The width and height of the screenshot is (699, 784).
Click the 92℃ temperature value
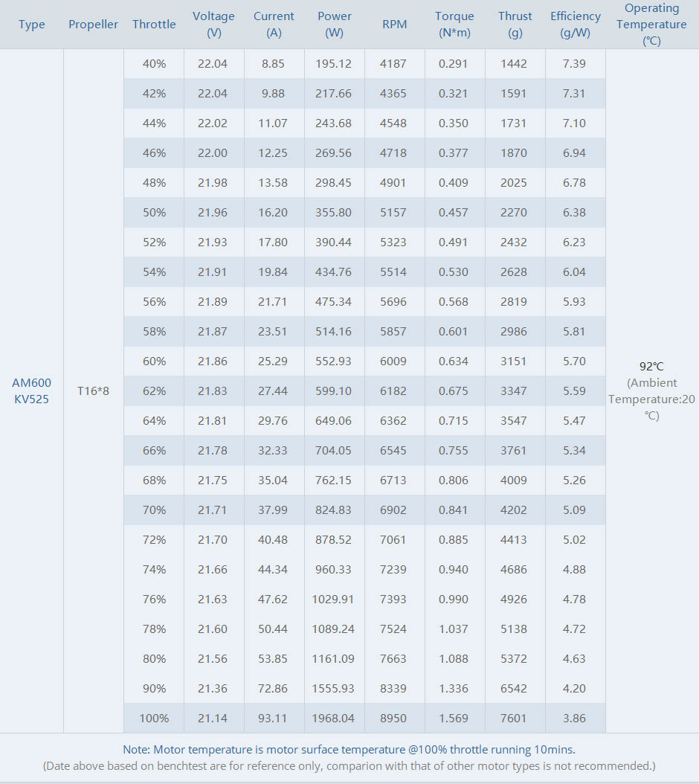pyautogui.click(x=651, y=366)
